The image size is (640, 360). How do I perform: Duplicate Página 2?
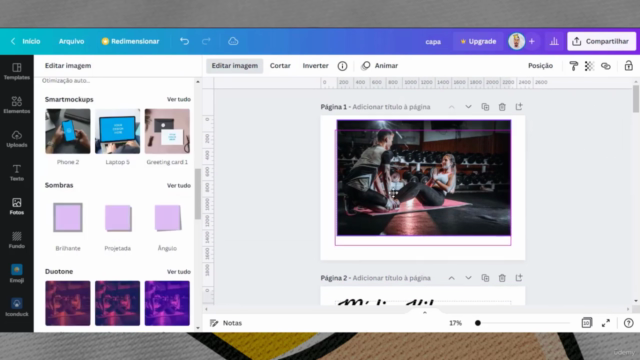(485, 278)
